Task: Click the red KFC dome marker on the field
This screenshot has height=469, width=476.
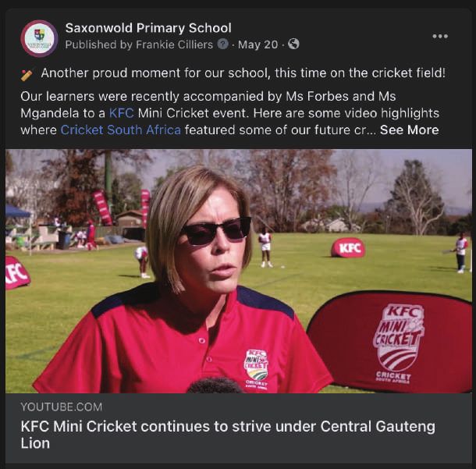Action: point(348,247)
